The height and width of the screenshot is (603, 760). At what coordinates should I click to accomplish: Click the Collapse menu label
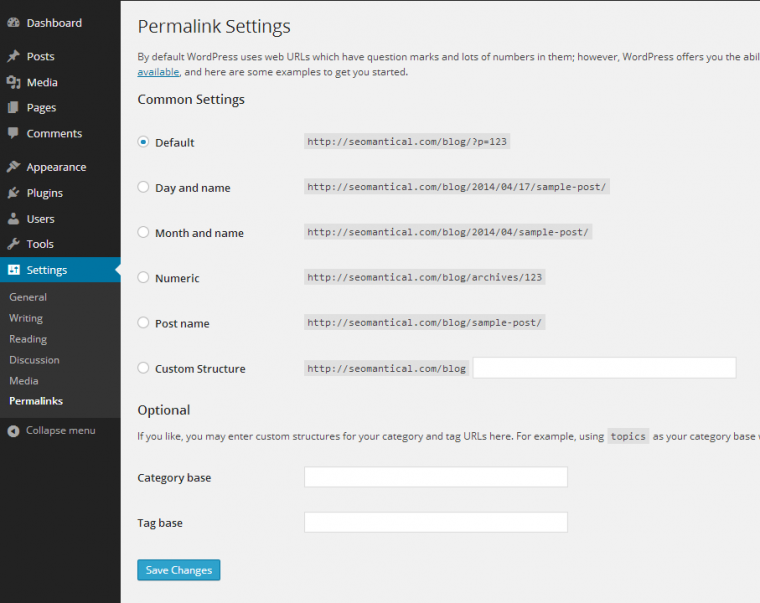(x=61, y=430)
